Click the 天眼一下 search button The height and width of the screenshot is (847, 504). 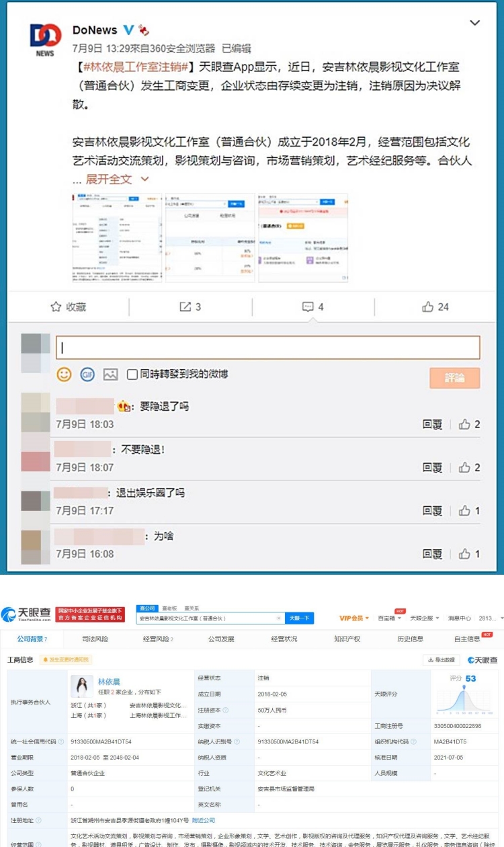[299, 618]
